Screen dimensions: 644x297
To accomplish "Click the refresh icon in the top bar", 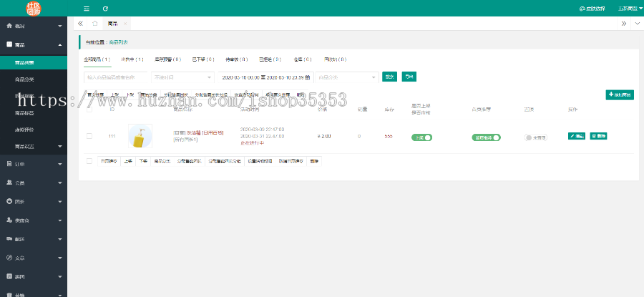I will pos(106,8).
